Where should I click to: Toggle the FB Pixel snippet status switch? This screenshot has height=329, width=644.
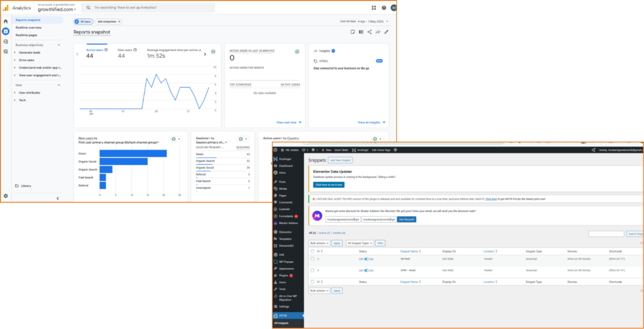click(x=367, y=259)
